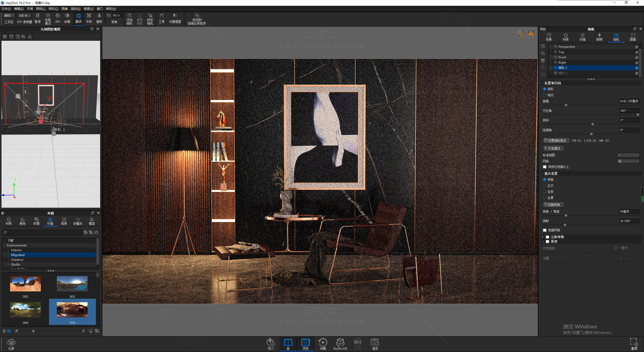
Task: Open the File menu
Action: [x=6, y=9]
